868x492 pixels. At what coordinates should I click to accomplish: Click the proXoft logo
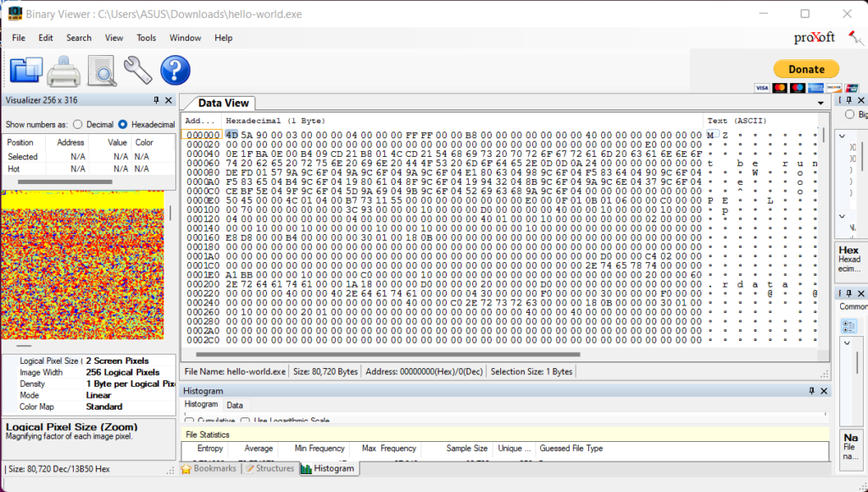[815, 37]
